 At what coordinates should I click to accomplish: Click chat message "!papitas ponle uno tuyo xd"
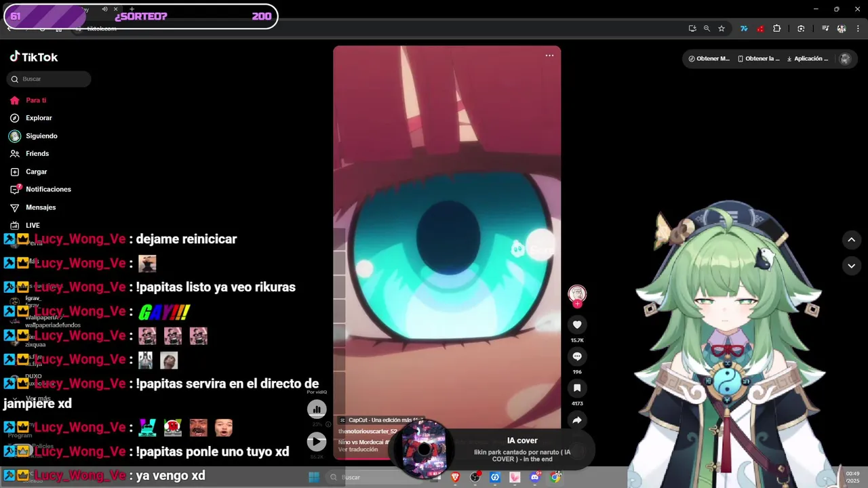213,452
